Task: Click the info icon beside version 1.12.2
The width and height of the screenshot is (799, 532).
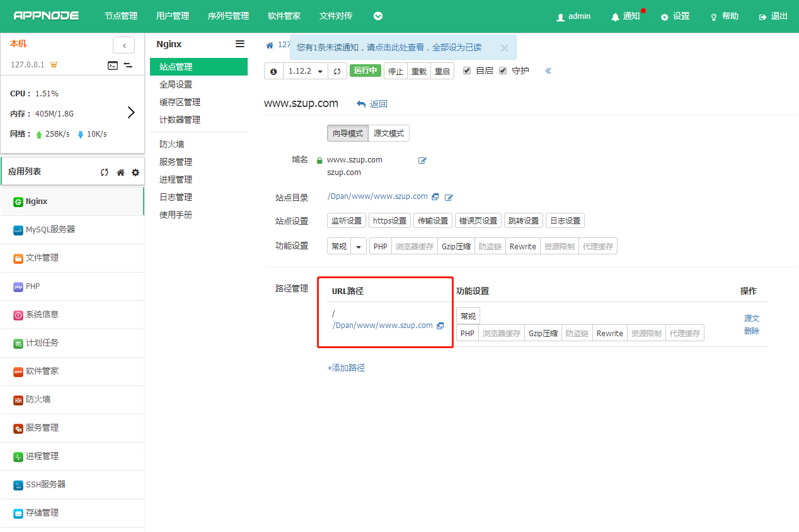Action: click(273, 72)
